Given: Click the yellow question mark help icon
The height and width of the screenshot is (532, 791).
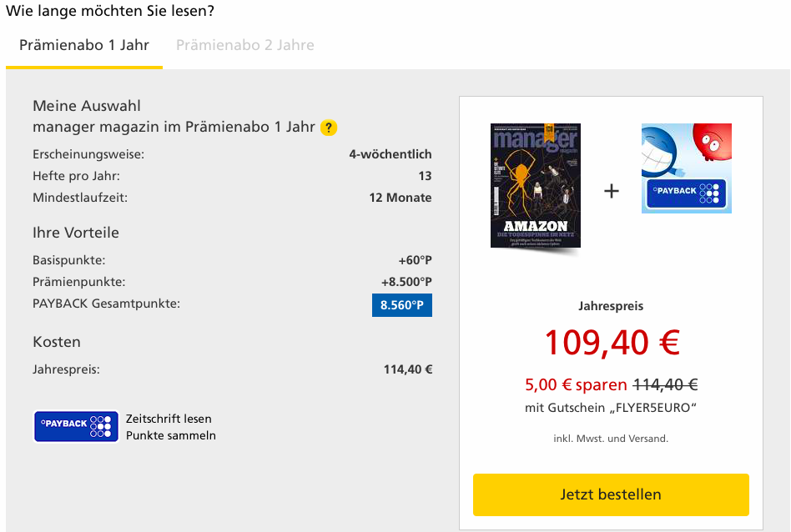Looking at the screenshot, I should [329, 128].
